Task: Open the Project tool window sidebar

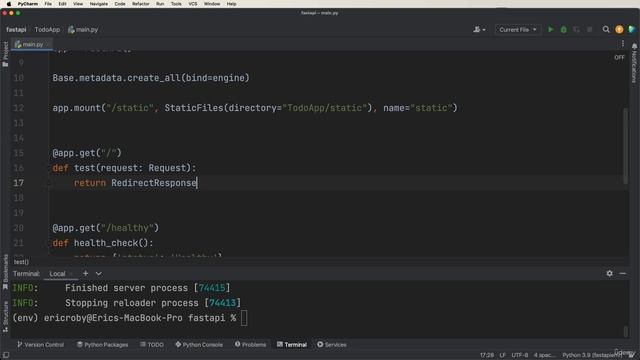Action: [x=5, y=54]
